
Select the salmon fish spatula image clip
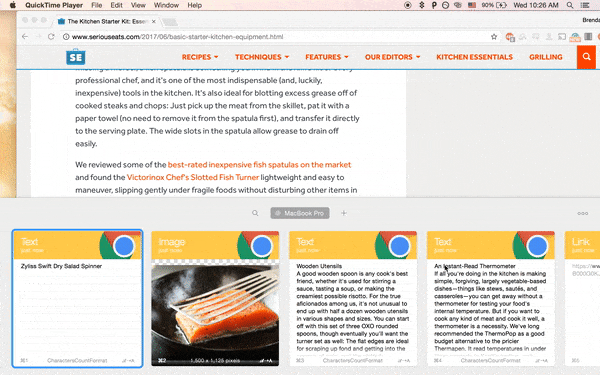pos(215,298)
